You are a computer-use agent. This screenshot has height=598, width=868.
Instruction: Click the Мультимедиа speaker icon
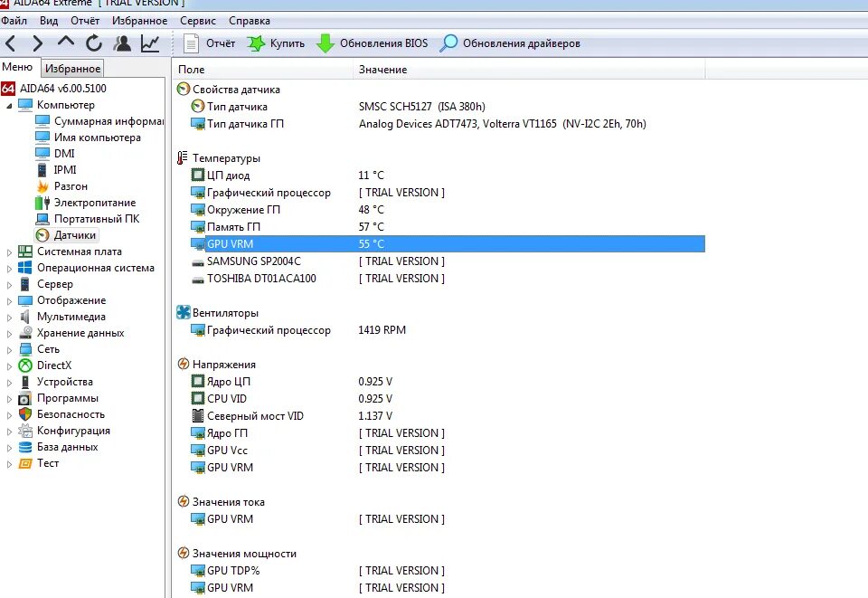(25, 317)
